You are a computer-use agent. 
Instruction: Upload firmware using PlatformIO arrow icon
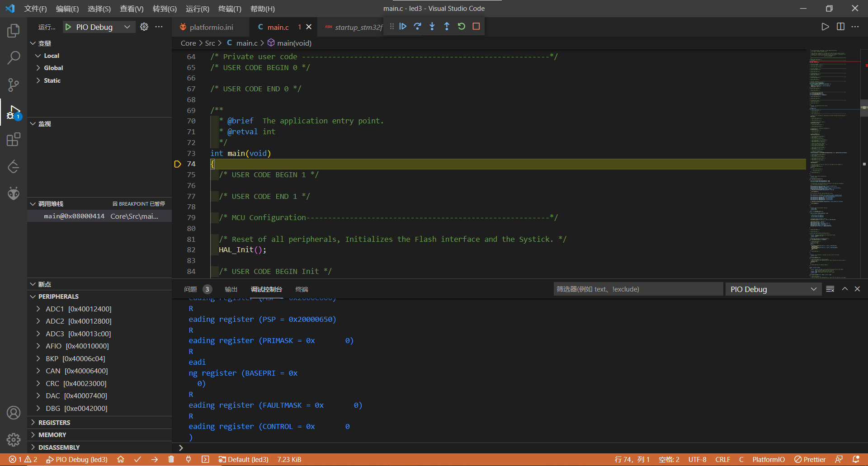[x=155, y=459]
